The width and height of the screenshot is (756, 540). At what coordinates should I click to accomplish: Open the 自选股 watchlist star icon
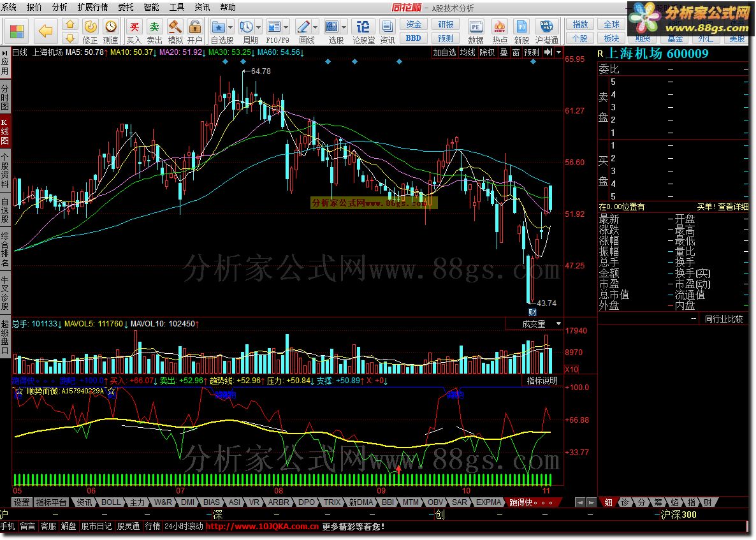[219, 27]
